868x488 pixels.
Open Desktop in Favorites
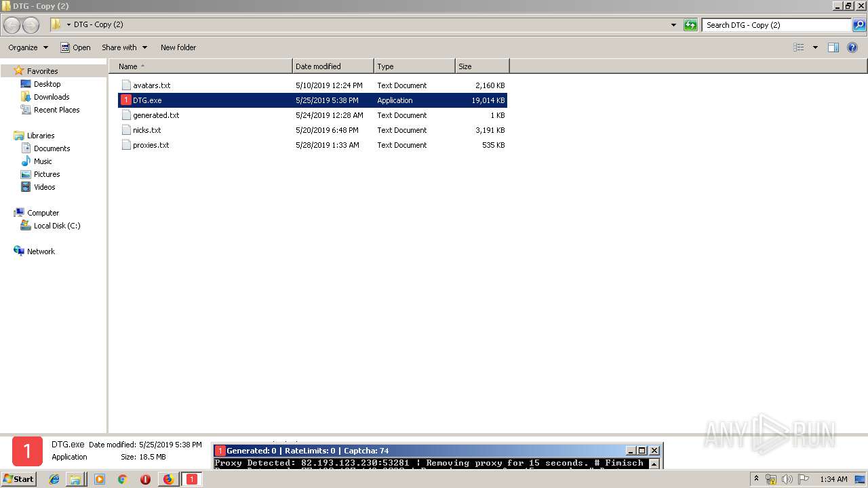click(47, 84)
